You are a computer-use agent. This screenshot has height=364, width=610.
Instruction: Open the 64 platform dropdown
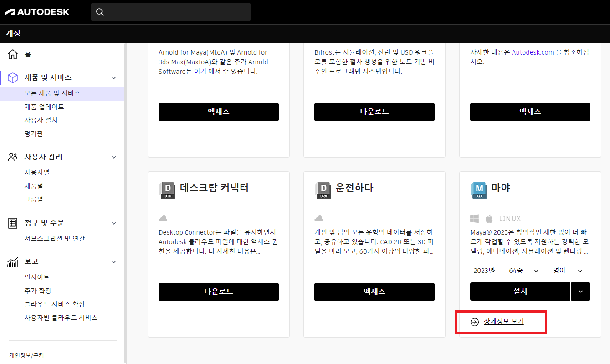click(523, 271)
